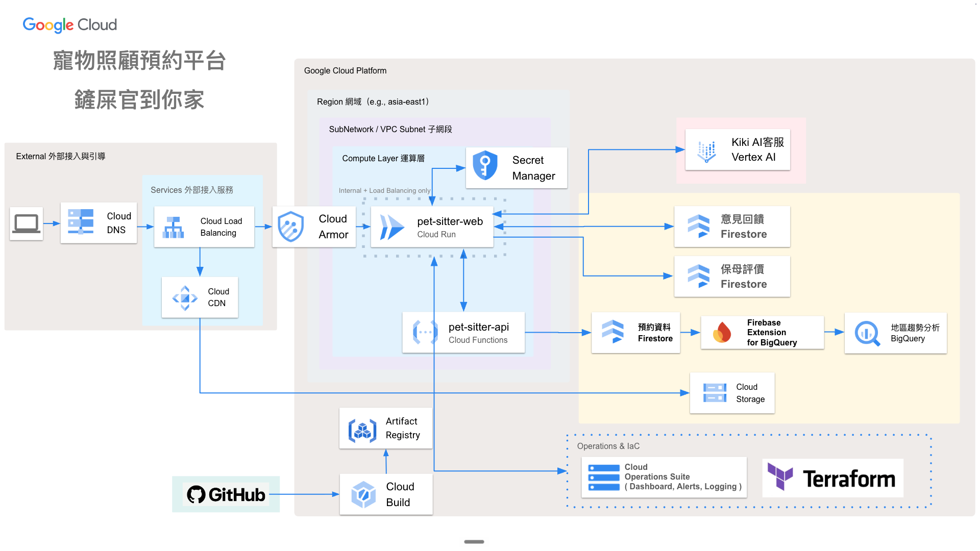The width and height of the screenshot is (980, 551).
Task: Select the pet-sitter-web label
Action: click(x=450, y=221)
